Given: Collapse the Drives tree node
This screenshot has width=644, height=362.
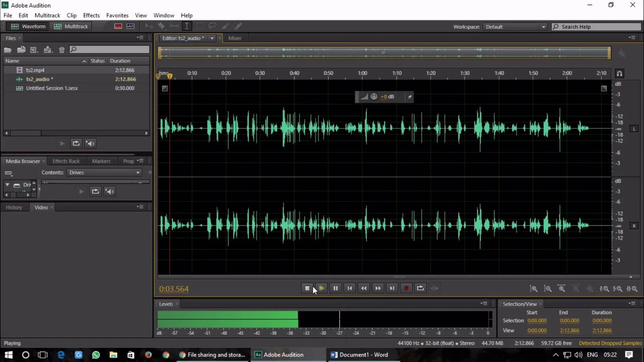Looking at the screenshot, I should point(7,185).
